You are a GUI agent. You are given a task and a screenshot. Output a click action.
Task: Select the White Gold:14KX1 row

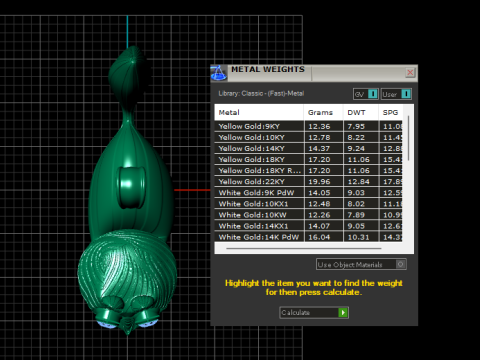[308, 226]
